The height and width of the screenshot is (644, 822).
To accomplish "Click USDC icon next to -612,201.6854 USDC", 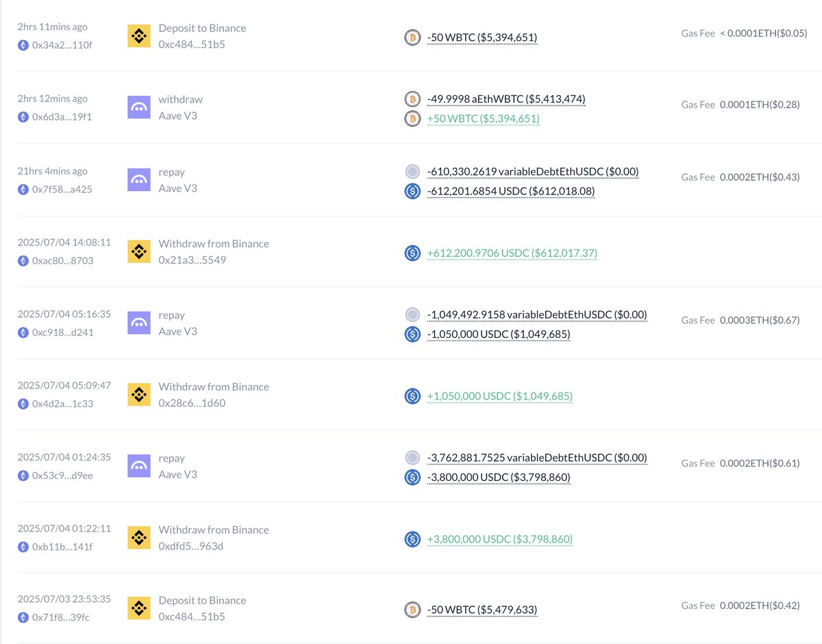I will [412, 191].
